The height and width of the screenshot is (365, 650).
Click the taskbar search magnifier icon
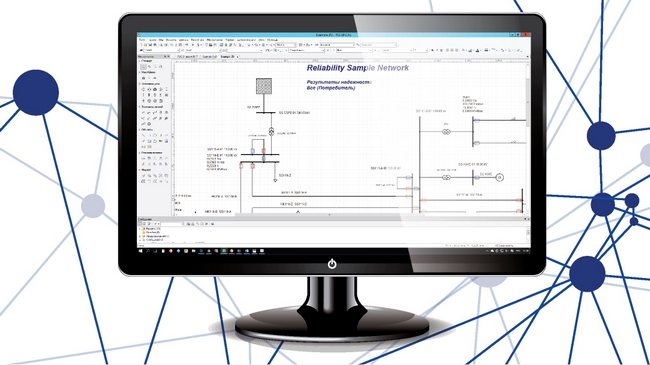pos(148,251)
